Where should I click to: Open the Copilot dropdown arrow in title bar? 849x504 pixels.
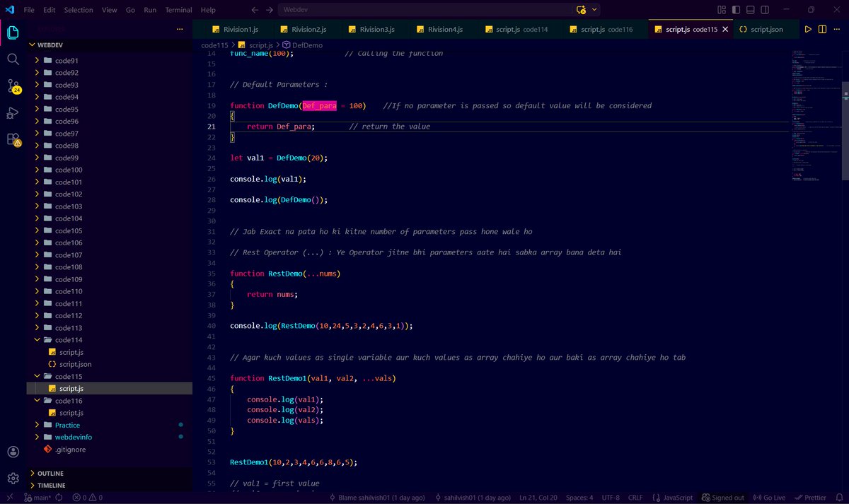pyautogui.click(x=594, y=10)
